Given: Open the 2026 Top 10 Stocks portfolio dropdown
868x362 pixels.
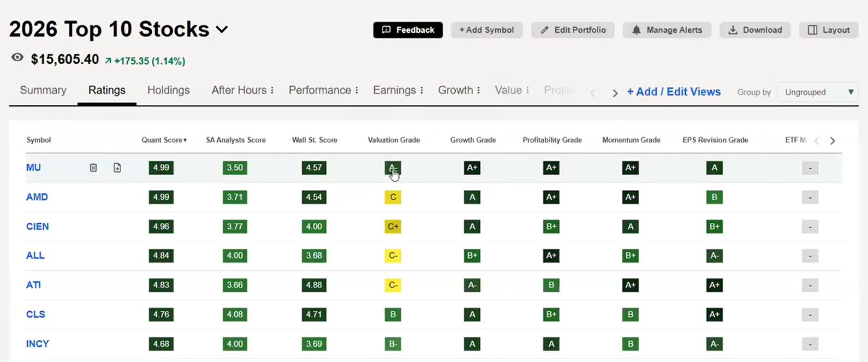Looking at the screenshot, I should [x=222, y=29].
